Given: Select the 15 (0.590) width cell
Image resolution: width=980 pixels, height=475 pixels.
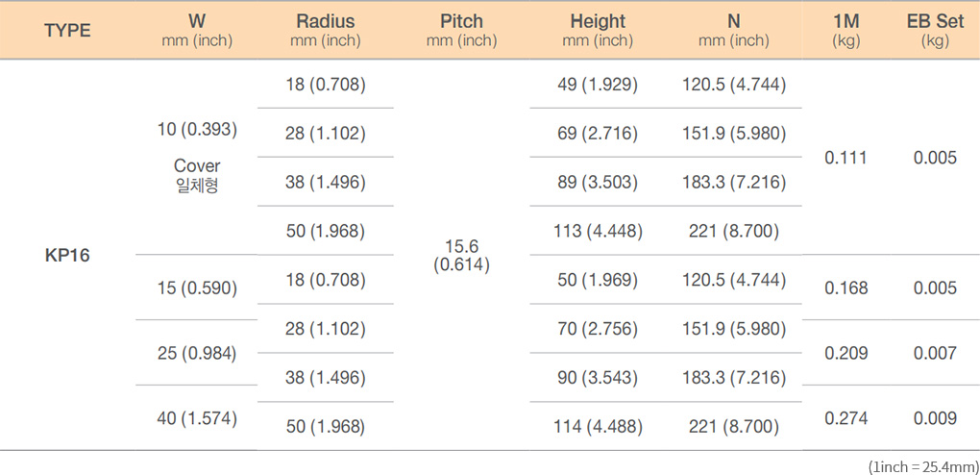Looking at the screenshot, I should coord(197,287).
